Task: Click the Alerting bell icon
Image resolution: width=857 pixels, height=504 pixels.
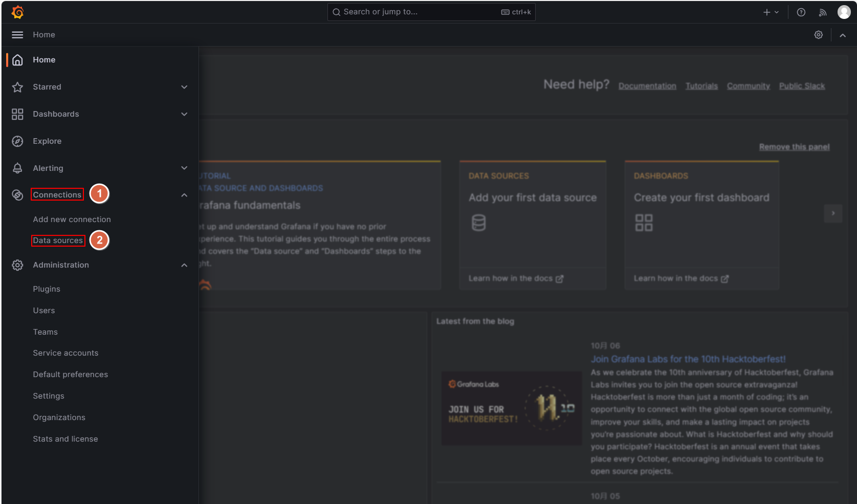Action: [x=17, y=168]
